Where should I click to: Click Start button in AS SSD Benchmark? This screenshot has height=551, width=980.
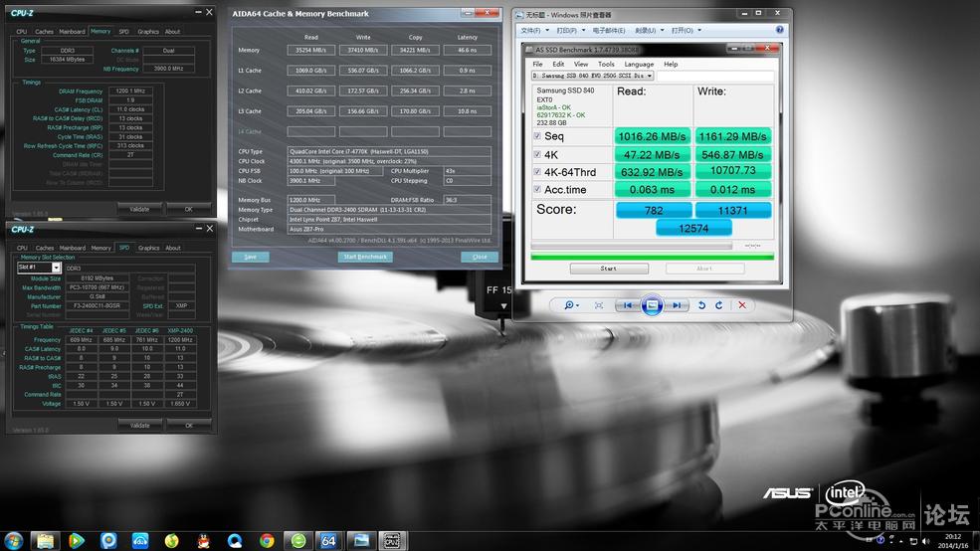click(609, 268)
